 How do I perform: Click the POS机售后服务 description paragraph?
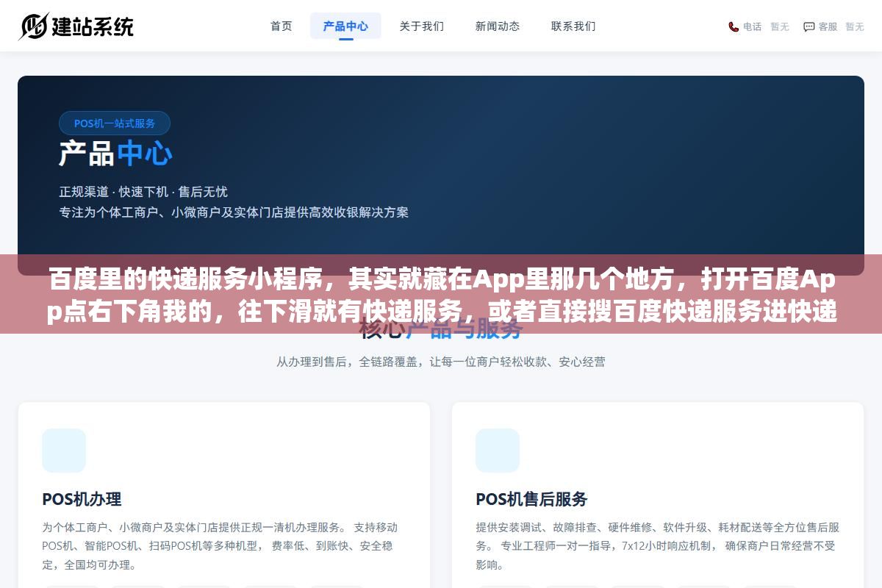pos(658,546)
